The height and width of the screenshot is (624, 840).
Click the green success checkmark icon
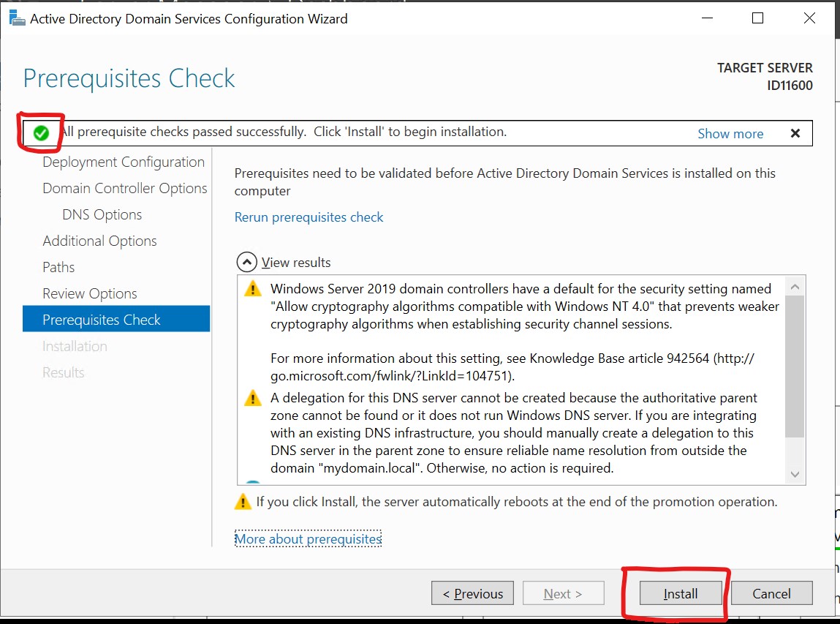41,132
